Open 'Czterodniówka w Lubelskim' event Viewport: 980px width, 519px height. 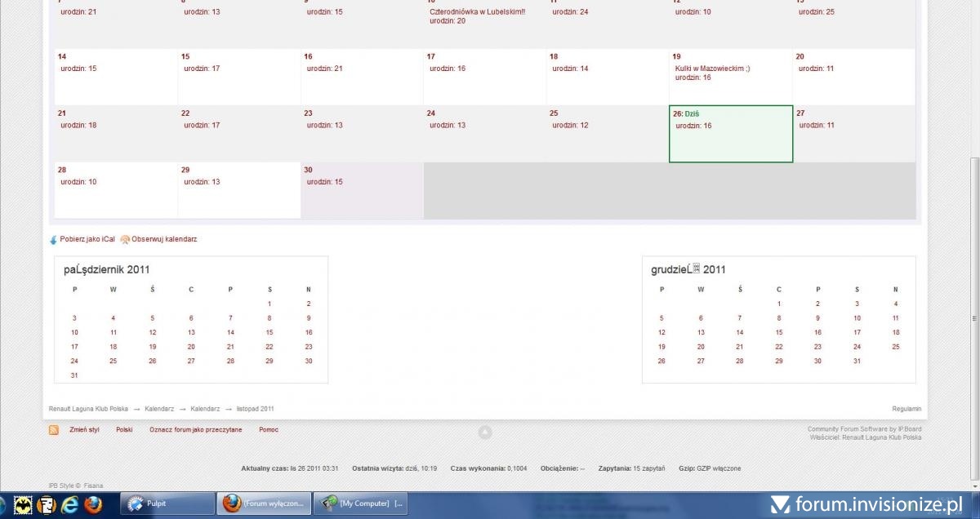tap(477, 11)
